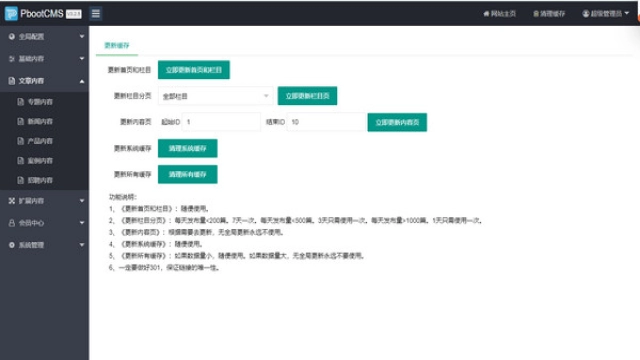Expand the 扩展内容 menu arrow
640x360 pixels.
coord(82,201)
